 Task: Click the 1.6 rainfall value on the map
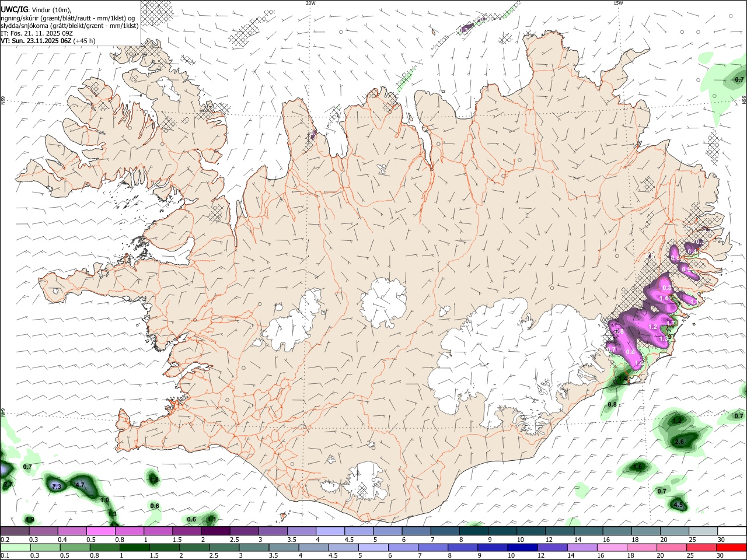coord(638,467)
